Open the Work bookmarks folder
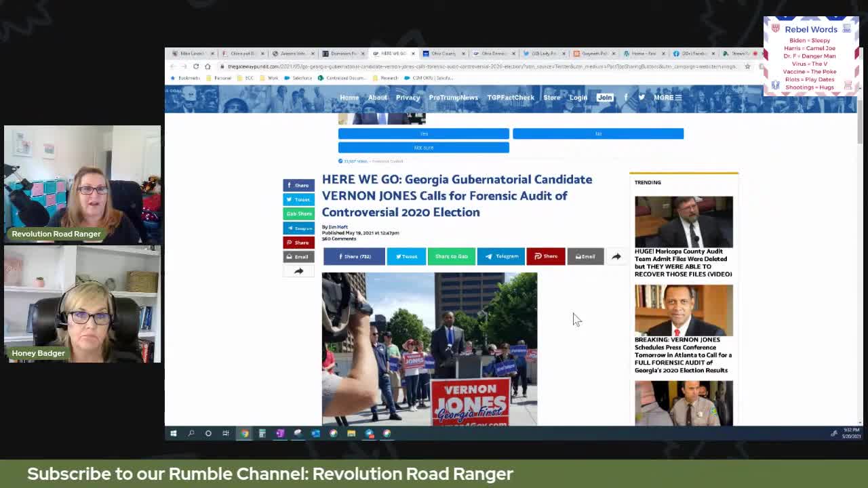Screen dimensions: 868x488 (x=270, y=78)
